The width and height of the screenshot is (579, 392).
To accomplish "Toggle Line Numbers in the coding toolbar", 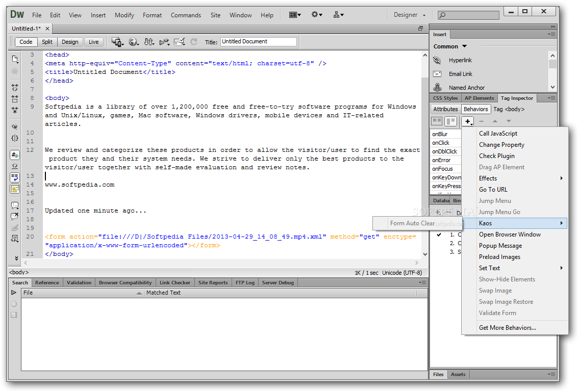I will pyautogui.click(x=15, y=155).
